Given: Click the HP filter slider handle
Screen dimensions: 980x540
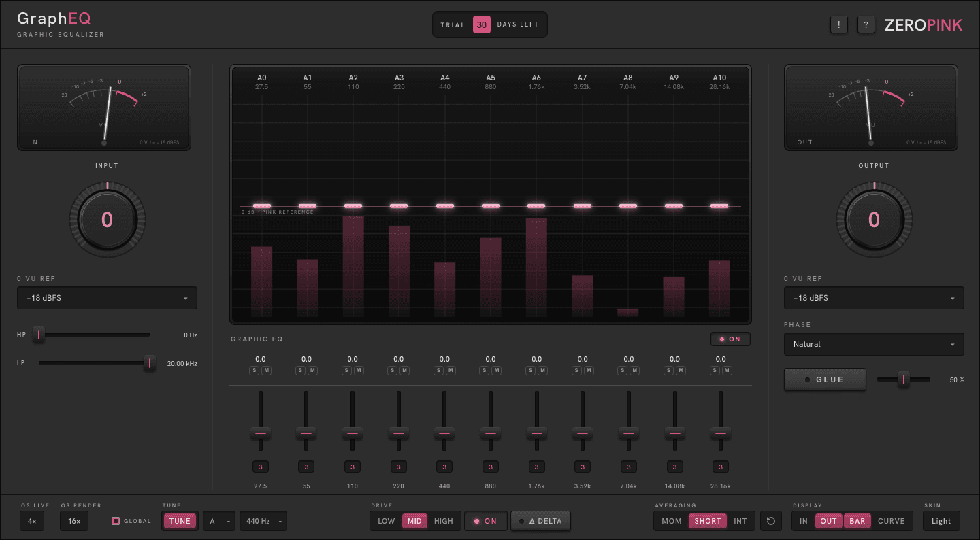Looking at the screenshot, I should [x=39, y=335].
